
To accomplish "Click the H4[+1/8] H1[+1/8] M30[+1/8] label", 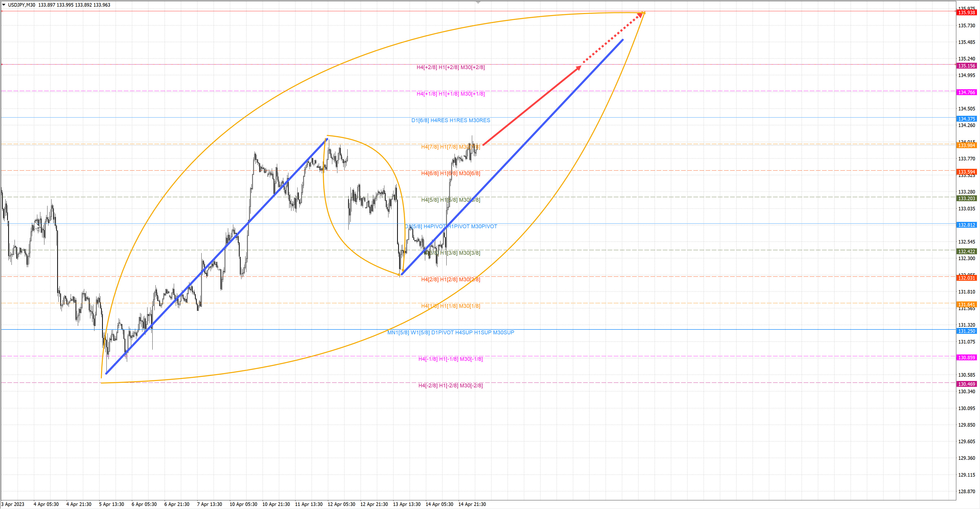I will (450, 94).
